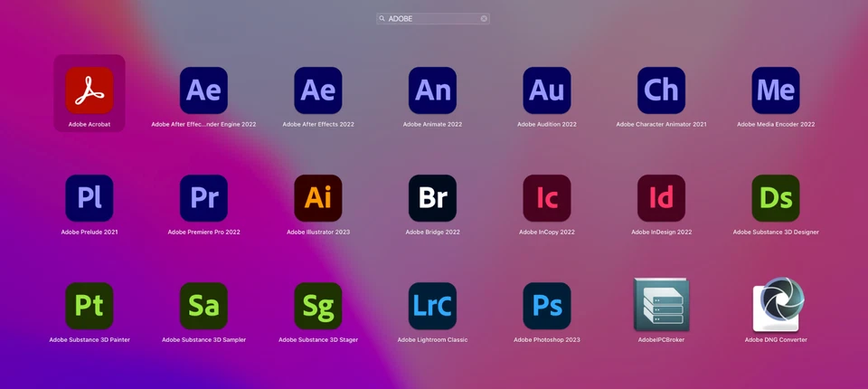Click the 'Adobe Lightroom Classic' label text
This screenshot has width=868, height=389.
pos(432,339)
